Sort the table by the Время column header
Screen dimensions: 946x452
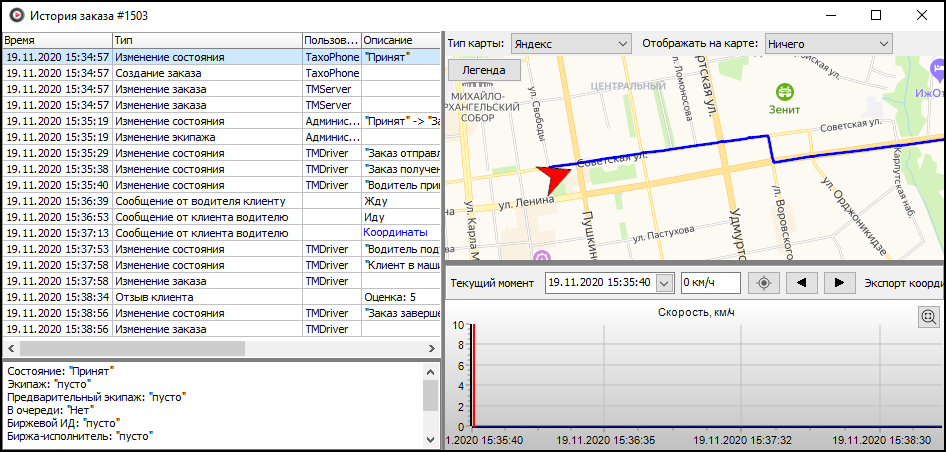click(56, 40)
